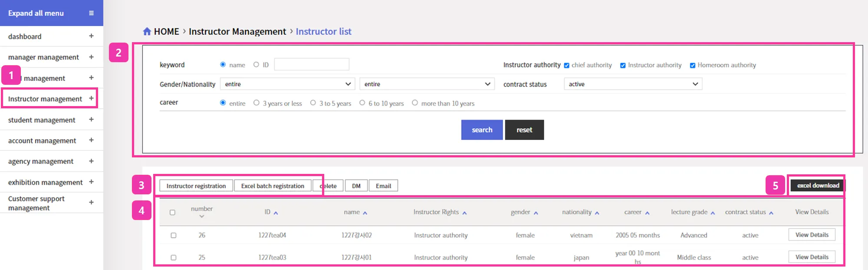
Task: Open the Nationality dropdown
Action: pyautogui.click(x=427, y=84)
